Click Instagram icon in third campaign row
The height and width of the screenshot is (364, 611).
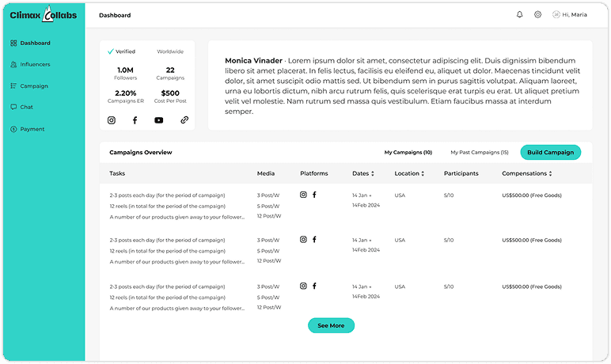(x=303, y=286)
